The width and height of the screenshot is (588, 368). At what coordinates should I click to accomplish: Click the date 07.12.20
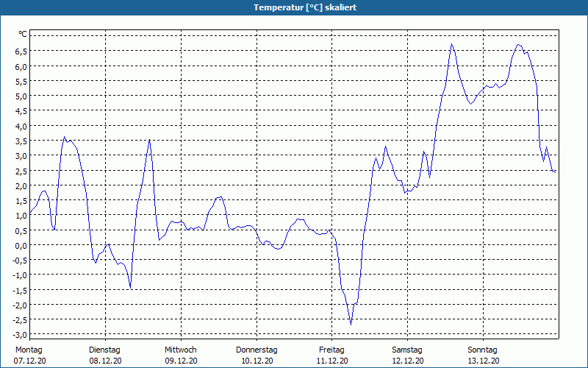pos(29,361)
